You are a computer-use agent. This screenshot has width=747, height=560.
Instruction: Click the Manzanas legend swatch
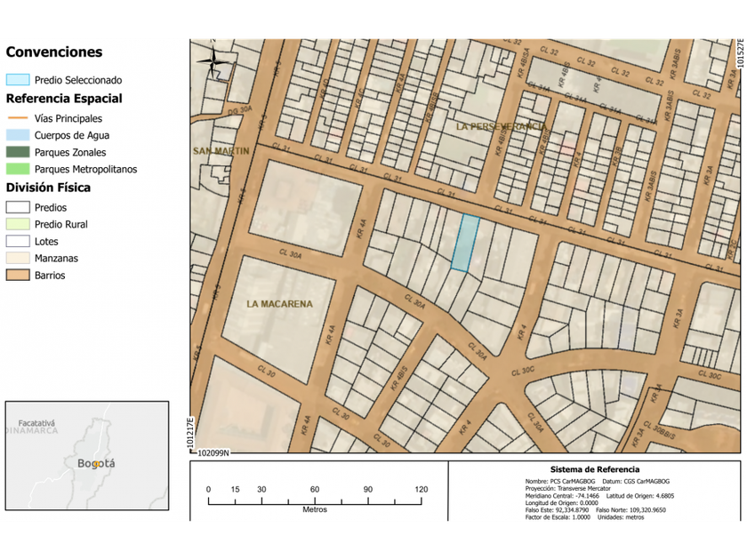(x=18, y=258)
